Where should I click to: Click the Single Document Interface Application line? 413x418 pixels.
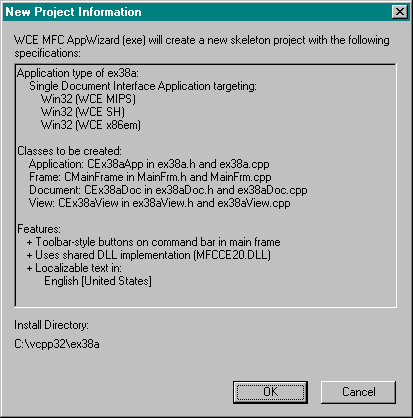pos(143,86)
